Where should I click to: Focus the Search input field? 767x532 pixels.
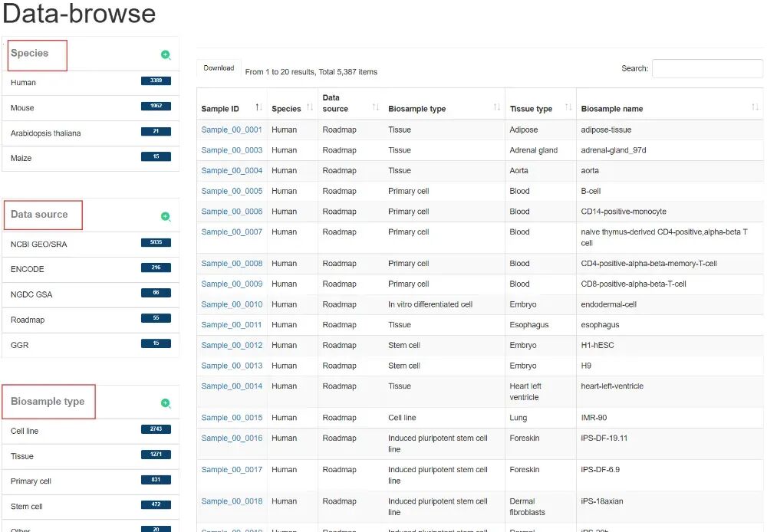point(707,68)
